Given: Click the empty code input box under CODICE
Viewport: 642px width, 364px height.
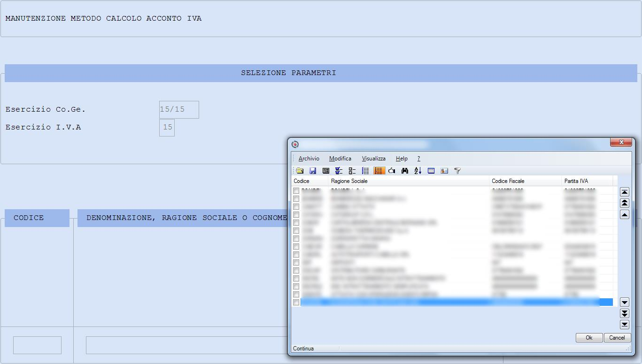Looking at the screenshot, I should [x=37, y=345].
